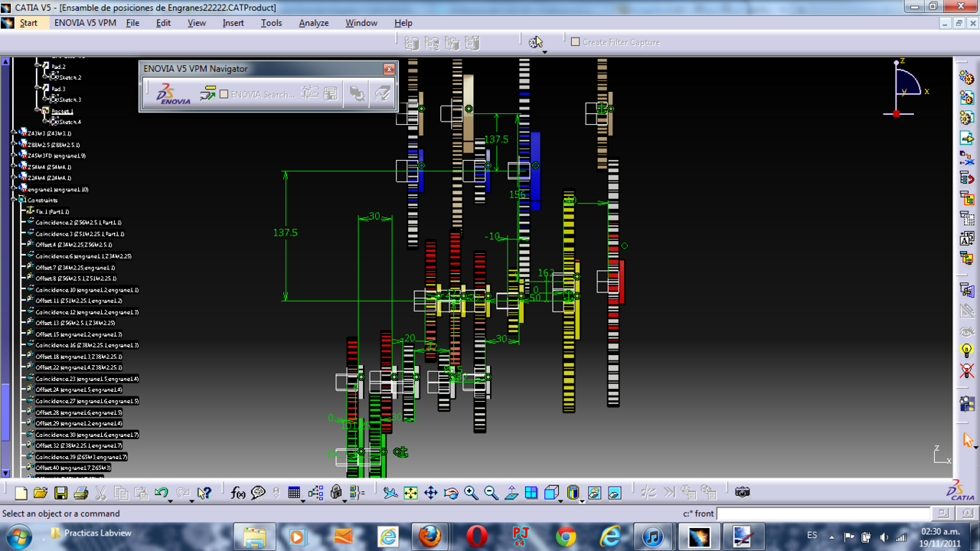Image resolution: width=980 pixels, height=551 pixels.
Task: Open the Edit menu
Action: pyautogui.click(x=163, y=23)
